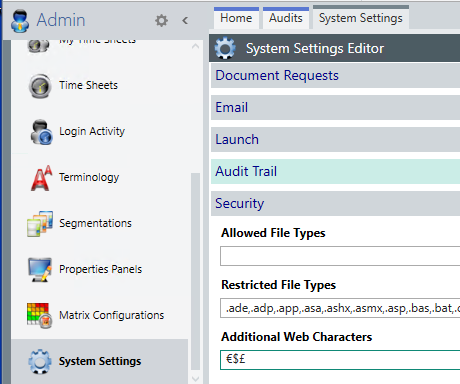This screenshot has width=460, height=384.
Task: Click the Matrix Configurations grid icon
Action: click(39, 315)
